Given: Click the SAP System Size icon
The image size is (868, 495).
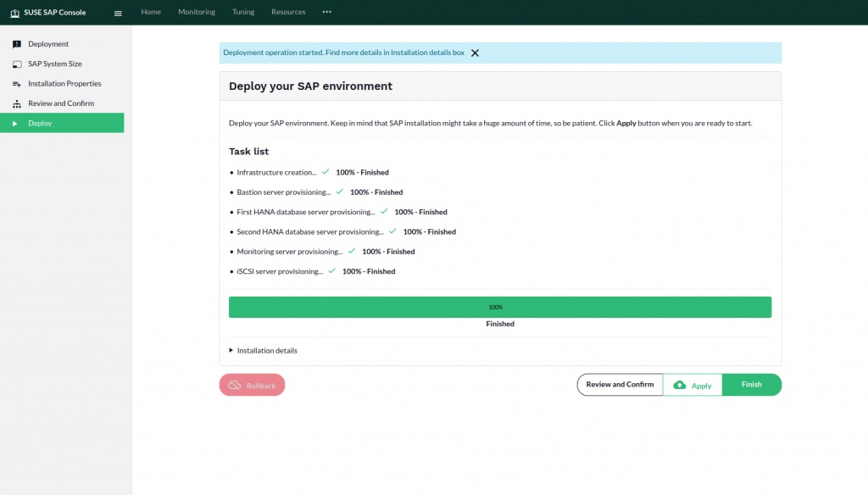Looking at the screenshot, I should point(17,64).
